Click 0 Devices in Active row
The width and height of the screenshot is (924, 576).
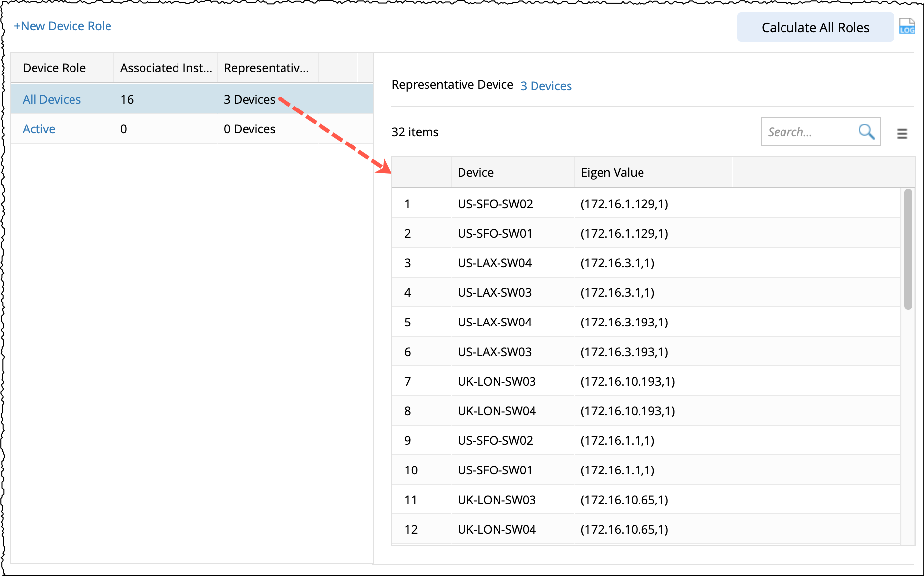tap(249, 129)
